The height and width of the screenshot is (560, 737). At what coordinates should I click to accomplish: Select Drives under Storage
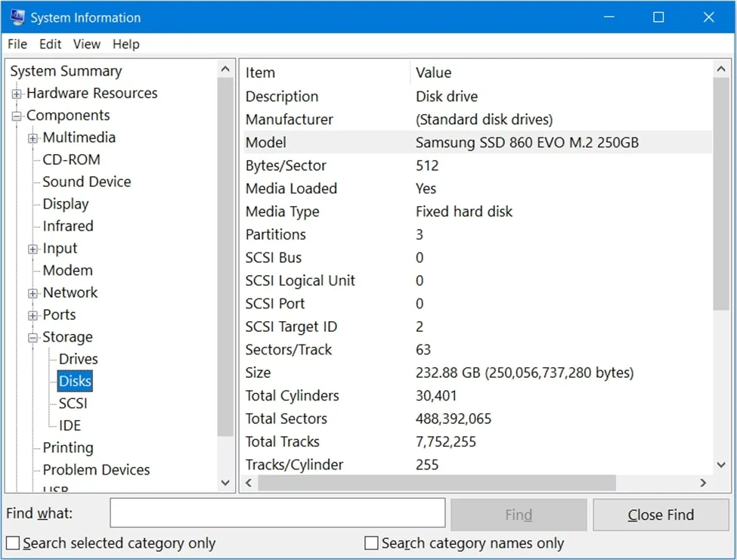79,359
